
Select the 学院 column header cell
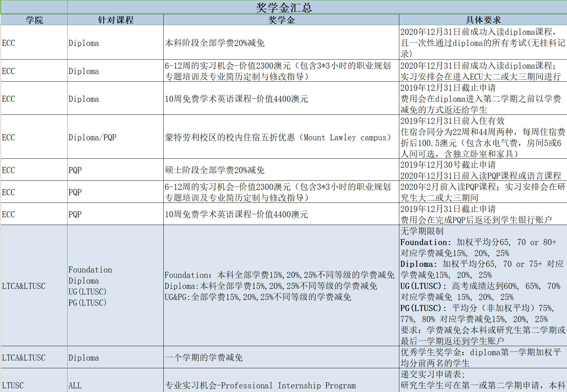(x=34, y=20)
